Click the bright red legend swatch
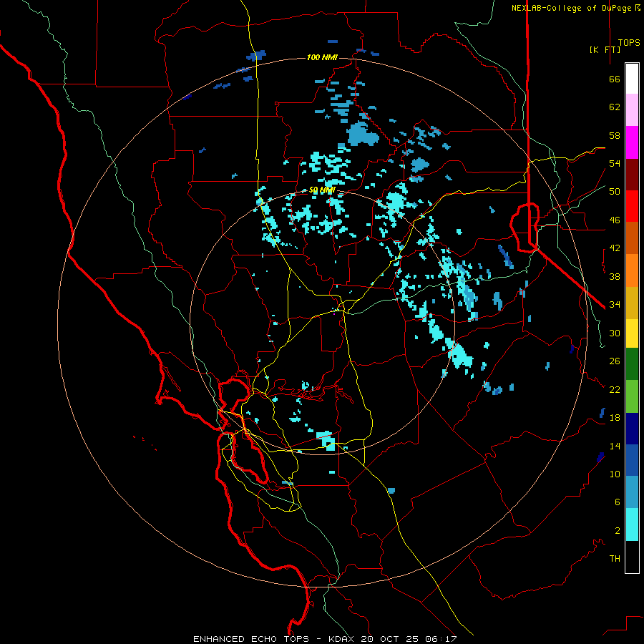Image resolution: width=644 pixels, height=644 pixels. click(x=632, y=206)
